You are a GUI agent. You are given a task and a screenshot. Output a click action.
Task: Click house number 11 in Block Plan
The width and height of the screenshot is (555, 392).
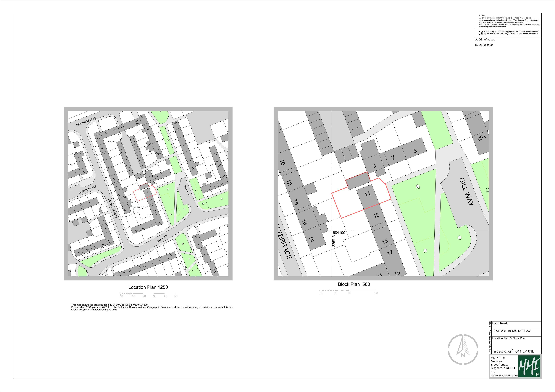coord(367,194)
